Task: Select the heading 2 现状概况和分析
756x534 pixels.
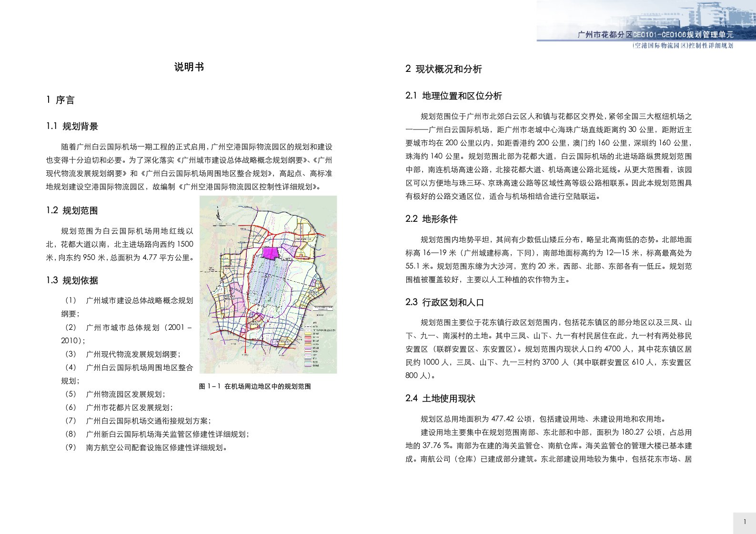Action: point(444,69)
